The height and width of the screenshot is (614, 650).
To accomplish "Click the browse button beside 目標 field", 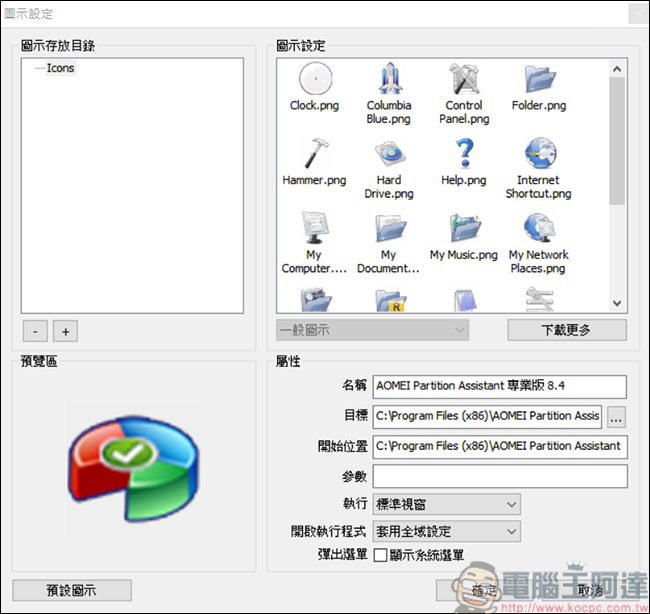I will (x=616, y=417).
